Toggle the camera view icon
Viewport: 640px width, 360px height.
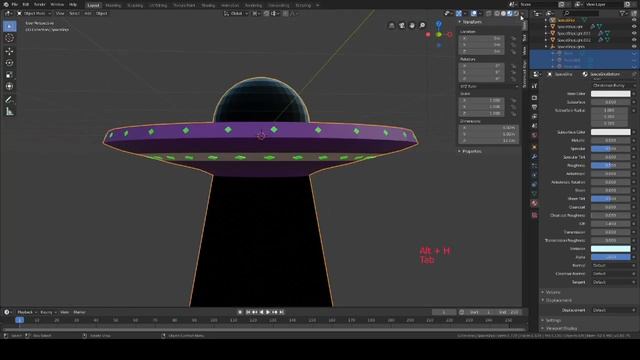tap(402, 25)
